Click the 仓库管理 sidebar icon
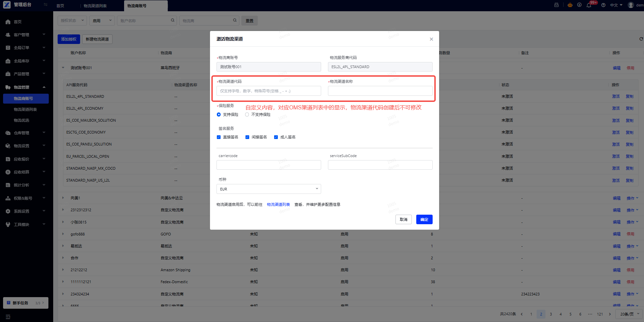 point(8,133)
